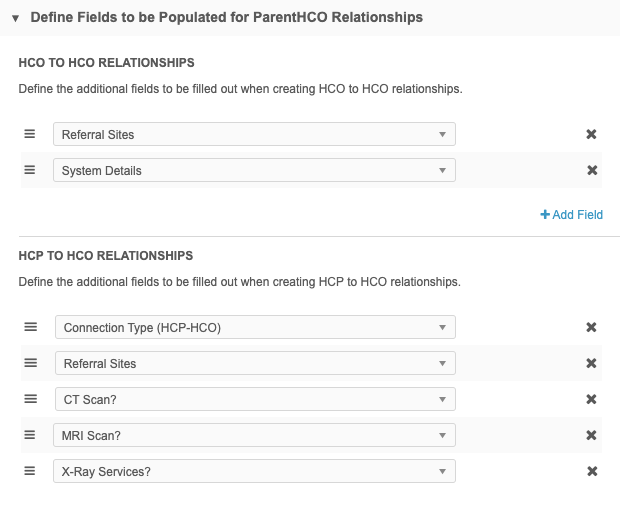Click drag handle for Connection Type (HCP-HCO) row
This screenshot has width=620, height=507.
tap(30, 327)
